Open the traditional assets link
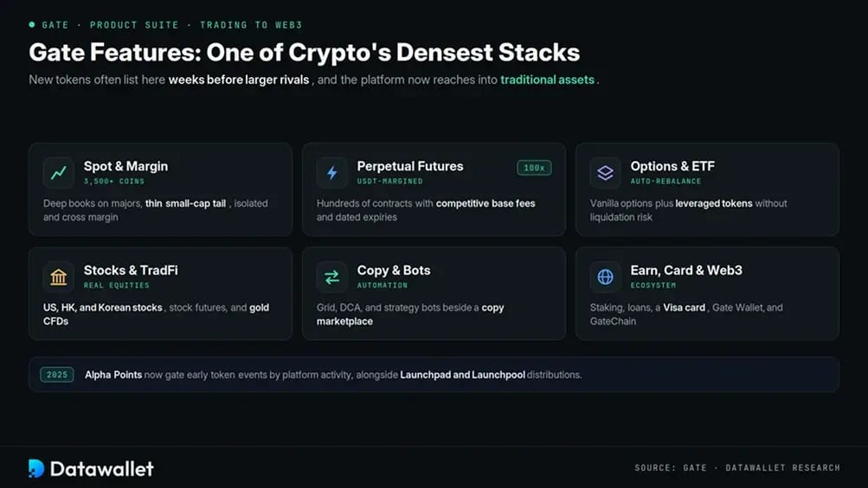The image size is (868, 488). pos(548,80)
